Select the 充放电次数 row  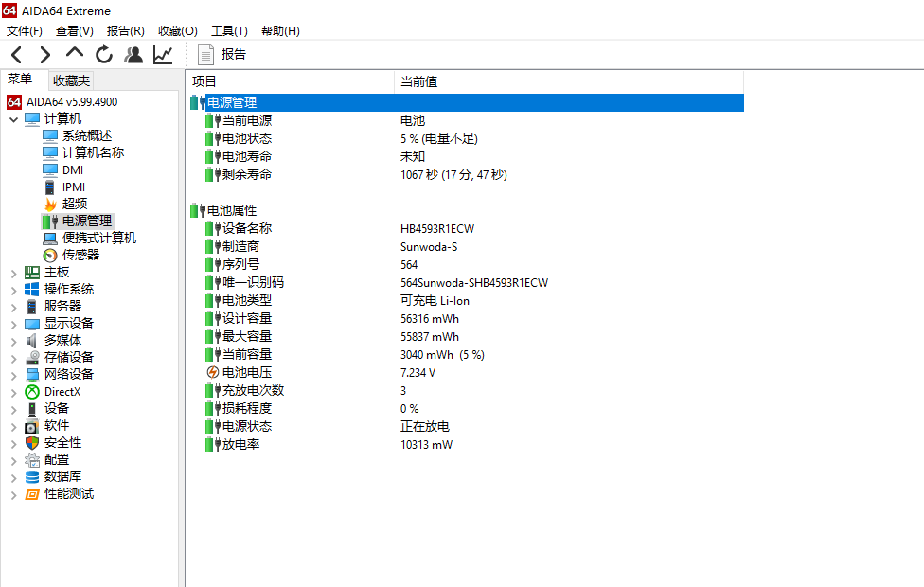[x=466, y=391]
